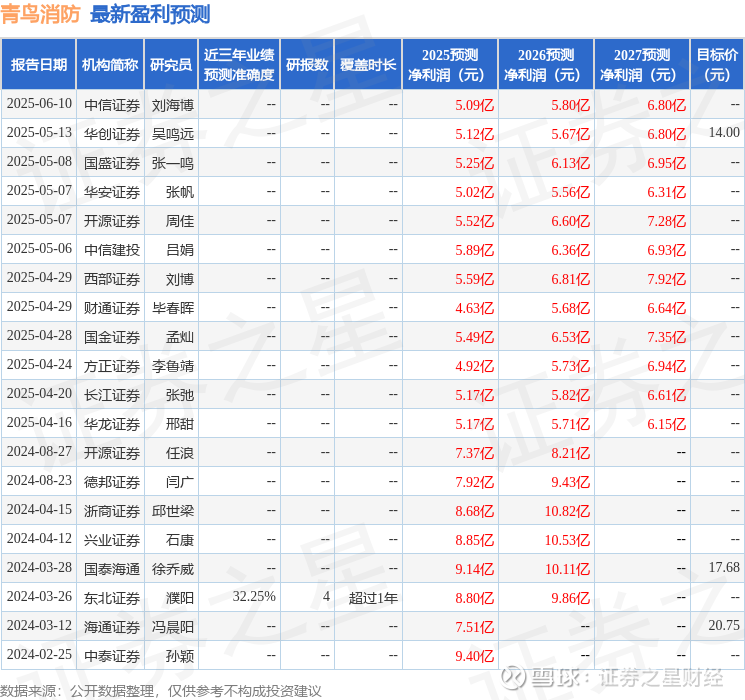Click 海通证券 institution cell
The image size is (745, 700).
click(x=112, y=627)
